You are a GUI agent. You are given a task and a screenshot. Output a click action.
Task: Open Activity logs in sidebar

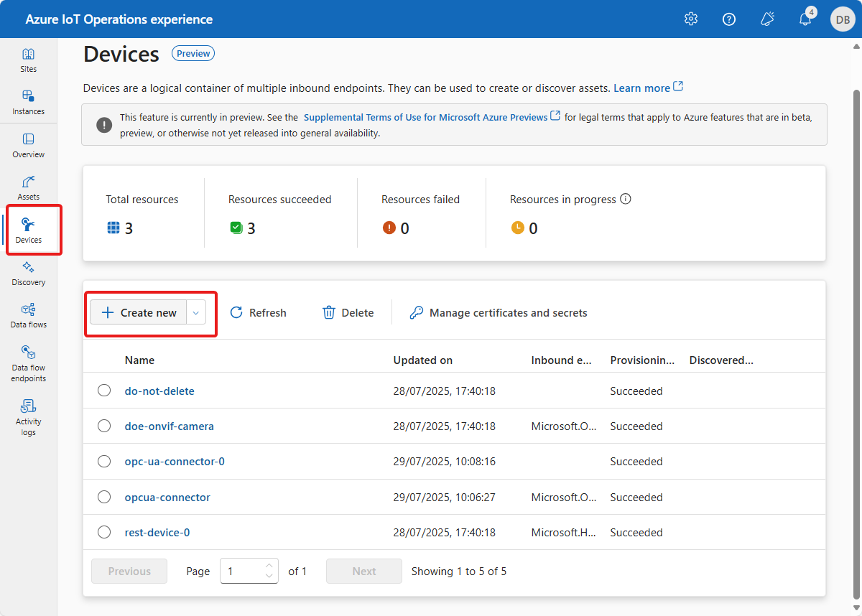coord(28,416)
